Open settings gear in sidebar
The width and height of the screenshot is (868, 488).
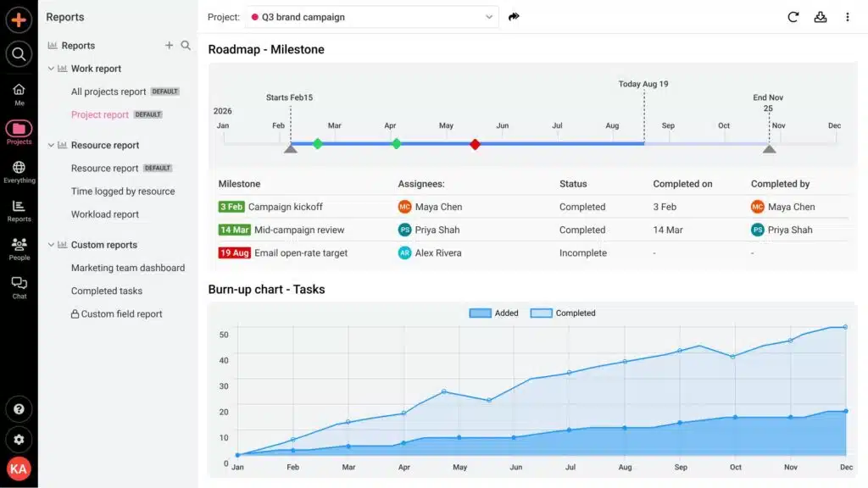[x=19, y=440]
